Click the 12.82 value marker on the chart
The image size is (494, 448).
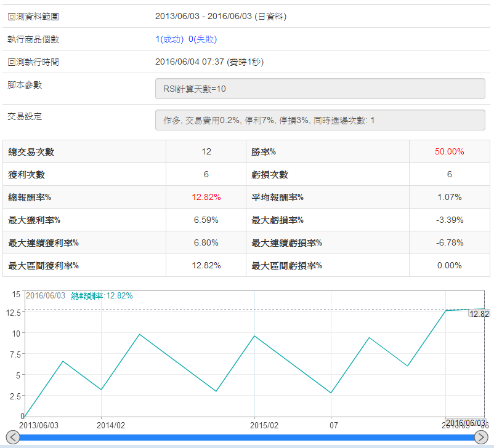(x=479, y=314)
